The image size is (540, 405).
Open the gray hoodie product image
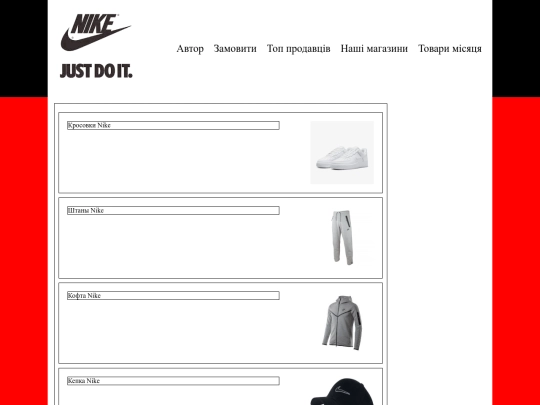pyautogui.click(x=342, y=323)
